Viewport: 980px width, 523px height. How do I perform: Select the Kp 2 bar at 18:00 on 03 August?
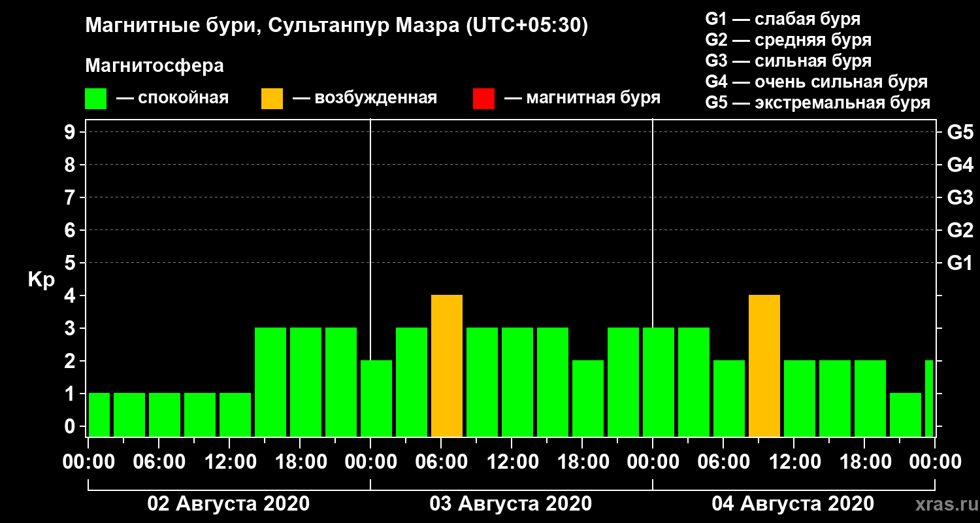tap(588, 399)
